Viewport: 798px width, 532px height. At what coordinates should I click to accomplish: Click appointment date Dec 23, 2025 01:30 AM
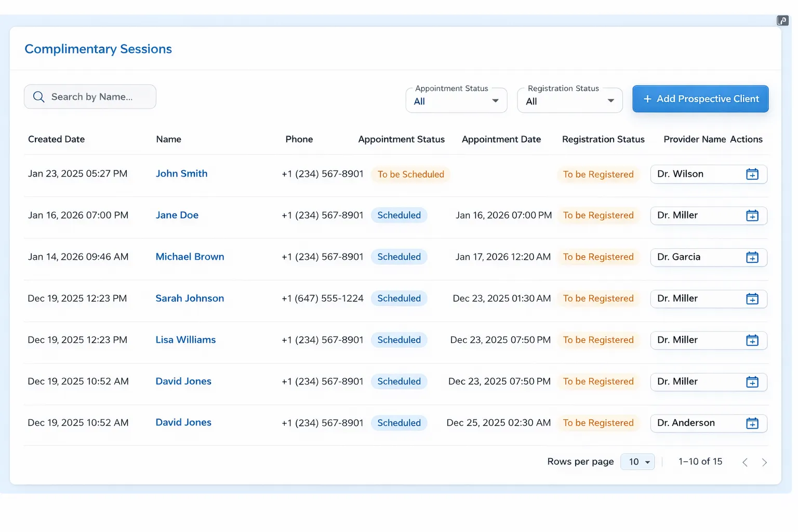pos(502,298)
